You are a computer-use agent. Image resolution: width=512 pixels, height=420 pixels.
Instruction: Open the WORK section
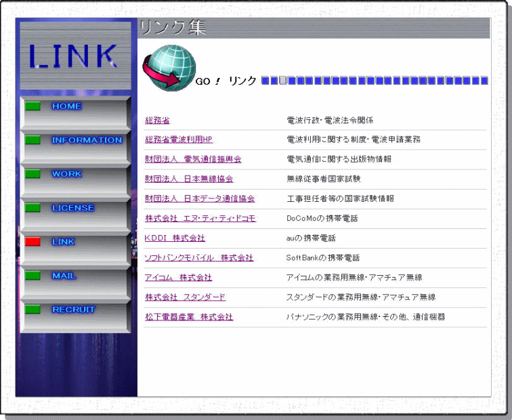pos(75,181)
